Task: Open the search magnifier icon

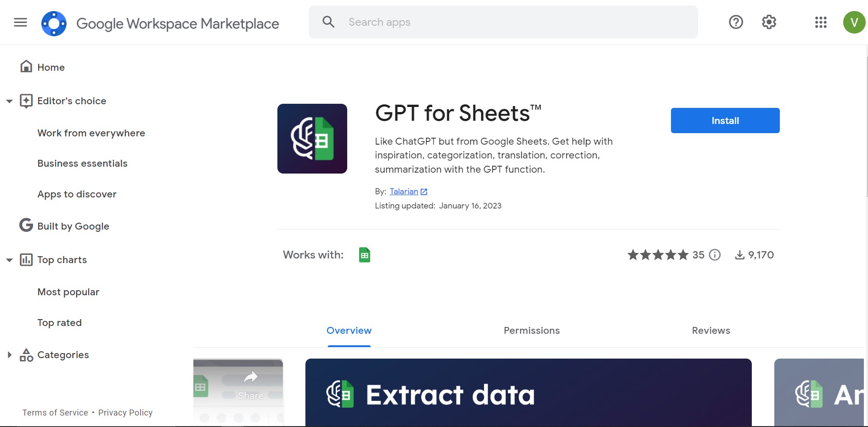Action: point(328,22)
